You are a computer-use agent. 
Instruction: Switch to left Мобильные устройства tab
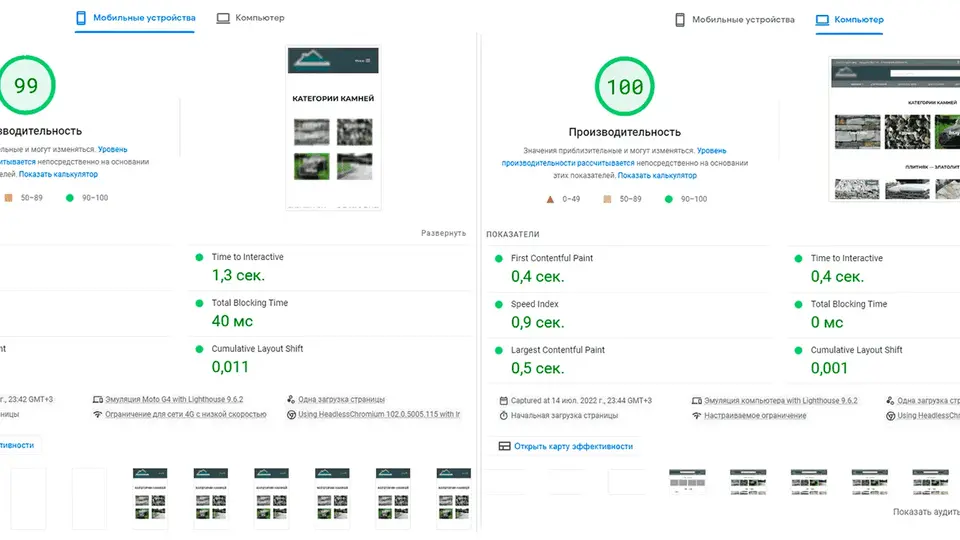point(135,18)
